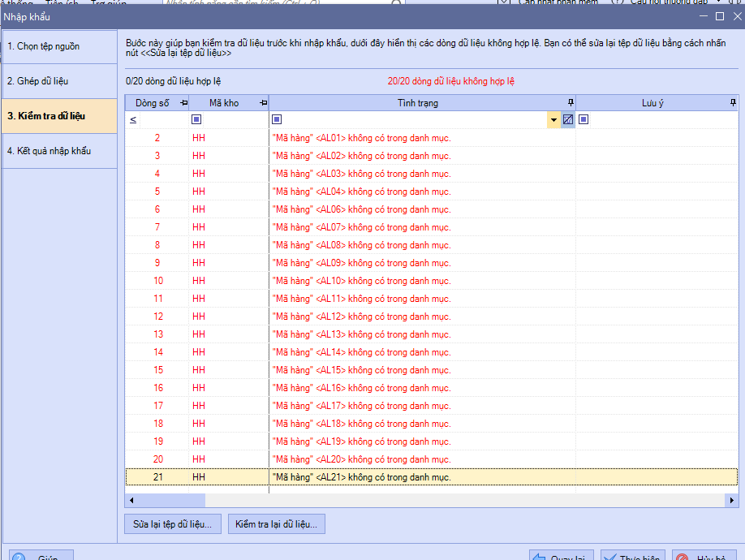Click the Dòng số filter operator symbol
745x560 pixels.
(x=133, y=120)
